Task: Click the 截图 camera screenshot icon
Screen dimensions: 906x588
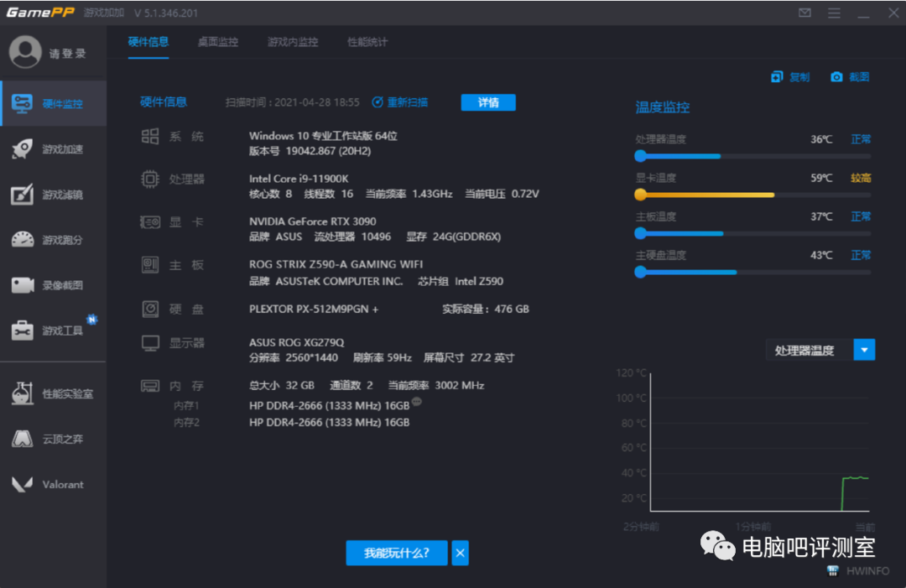Action: click(x=836, y=77)
